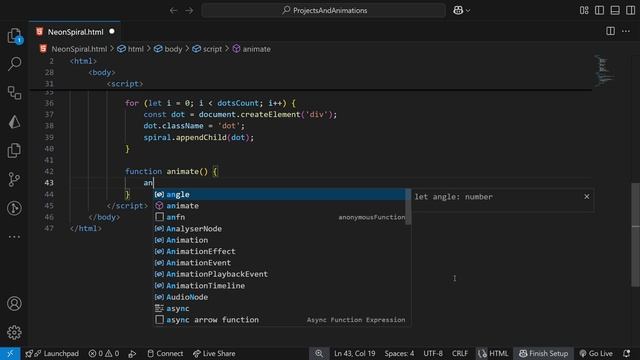Toggle the secondary side bar

[630, 11]
